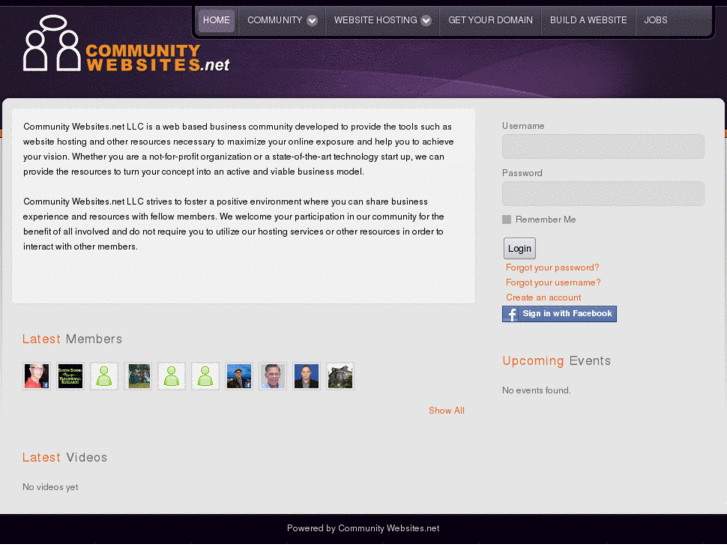Click the 'No events found.' text

click(536, 391)
